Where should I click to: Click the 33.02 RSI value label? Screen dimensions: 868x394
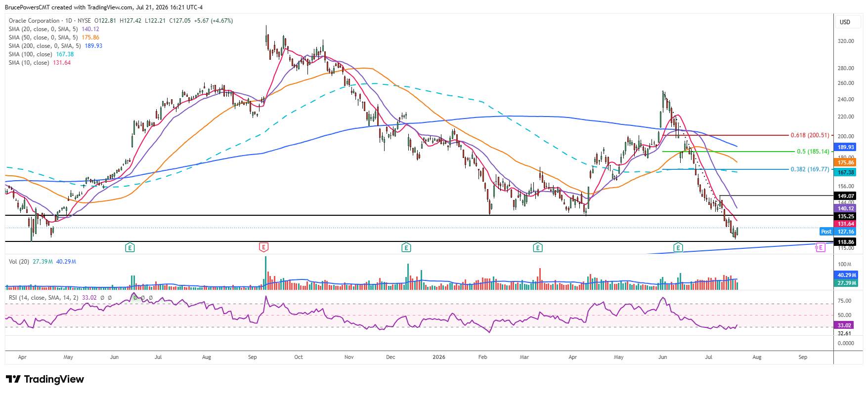844,325
